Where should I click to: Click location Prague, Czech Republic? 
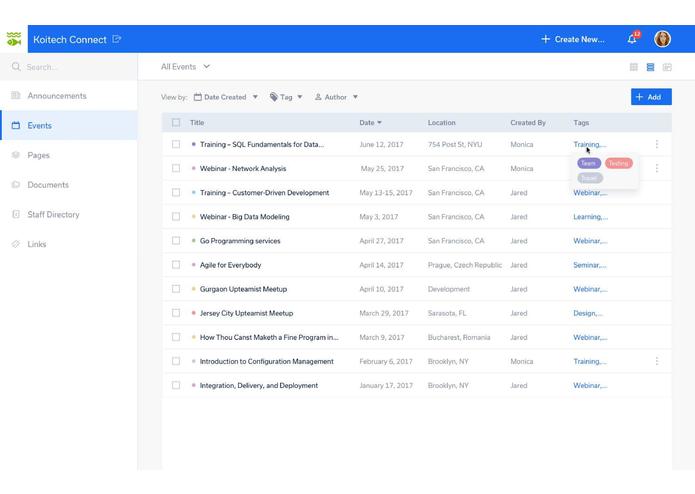click(465, 265)
